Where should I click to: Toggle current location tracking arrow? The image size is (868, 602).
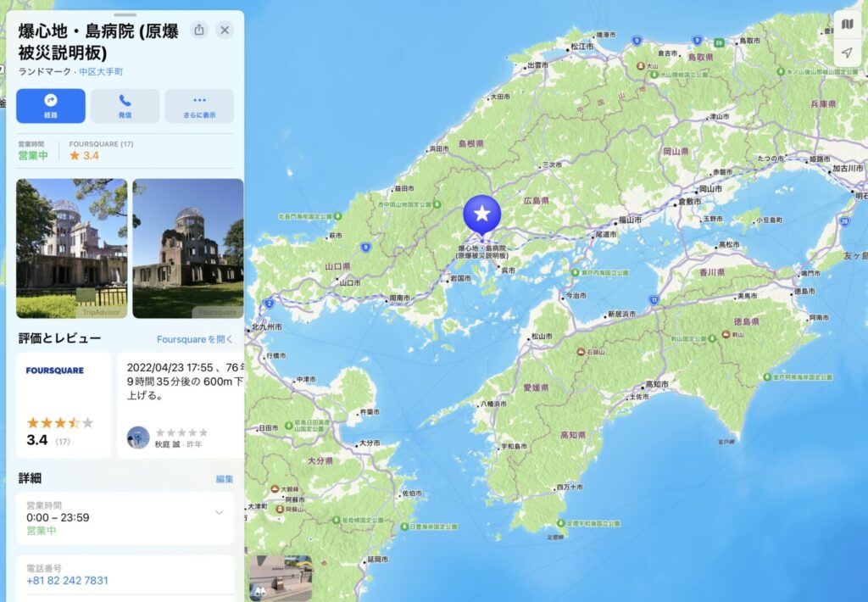pos(847,53)
